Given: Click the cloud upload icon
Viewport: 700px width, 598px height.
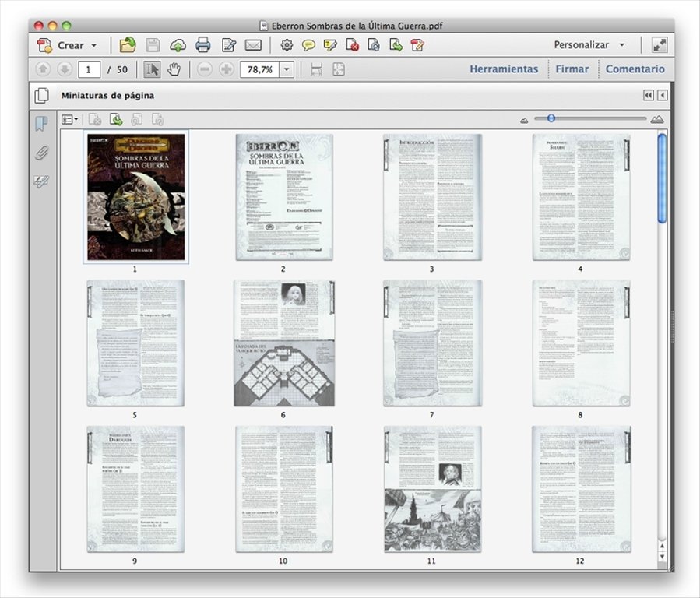Looking at the screenshot, I should pyautogui.click(x=178, y=45).
